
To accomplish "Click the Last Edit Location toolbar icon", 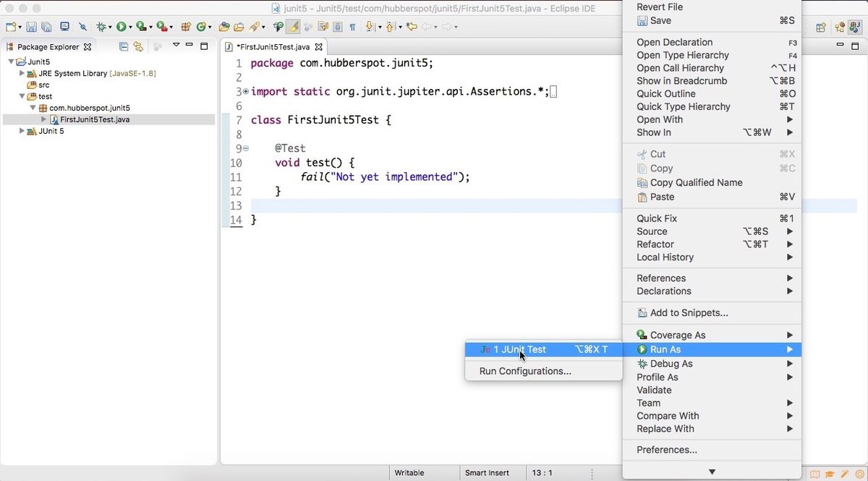I will click(x=412, y=27).
